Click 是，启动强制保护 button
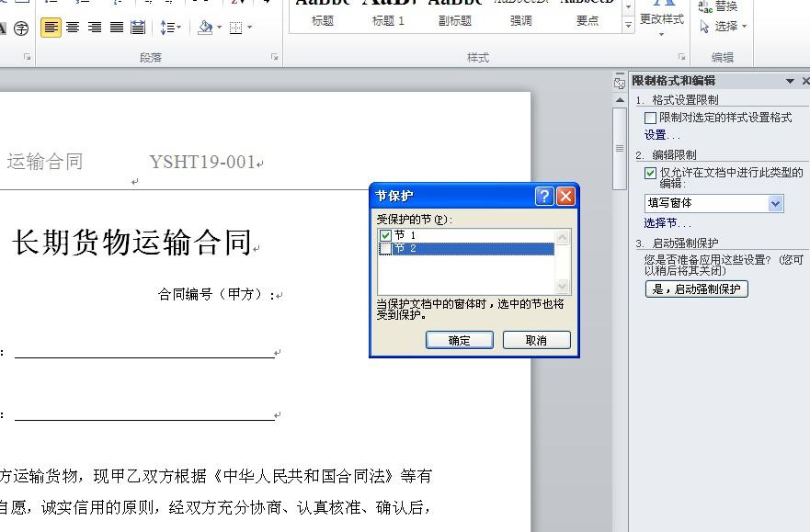This screenshot has width=810, height=532. (696, 289)
